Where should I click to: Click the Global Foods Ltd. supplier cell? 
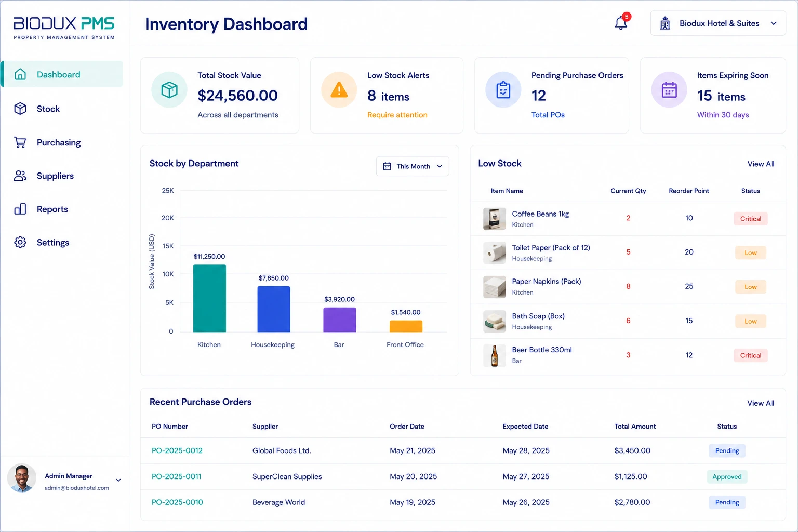click(282, 450)
